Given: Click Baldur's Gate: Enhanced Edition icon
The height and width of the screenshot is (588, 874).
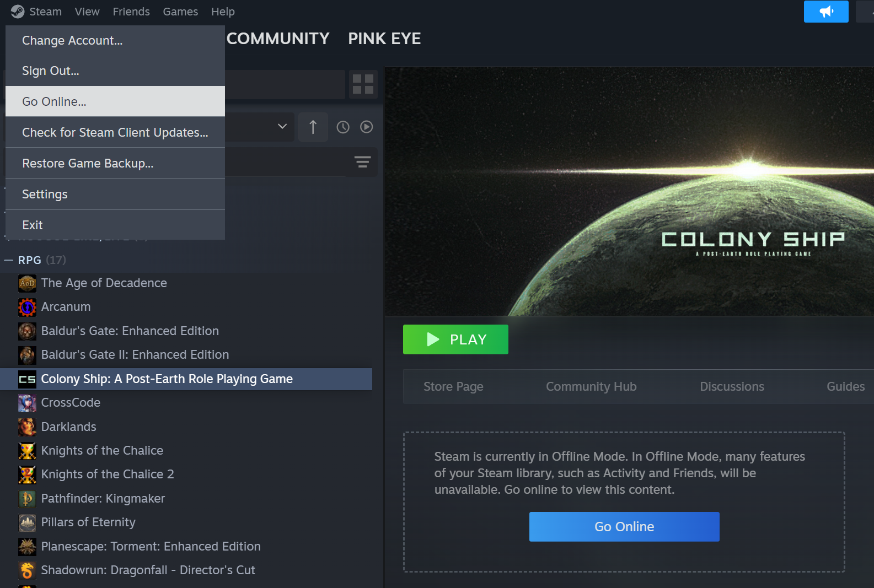Looking at the screenshot, I should pyautogui.click(x=27, y=331).
